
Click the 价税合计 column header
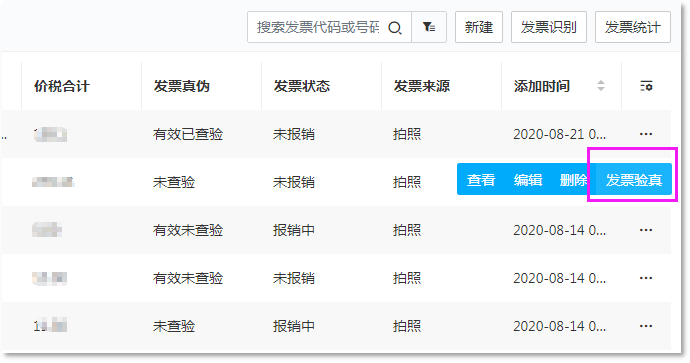[62, 86]
